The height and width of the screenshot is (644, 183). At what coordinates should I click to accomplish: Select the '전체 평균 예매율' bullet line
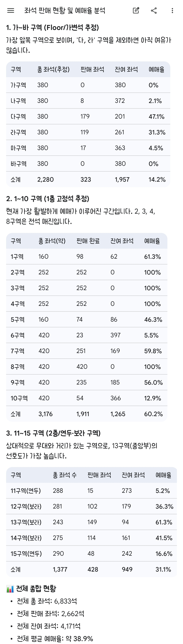[x=55, y=639]
